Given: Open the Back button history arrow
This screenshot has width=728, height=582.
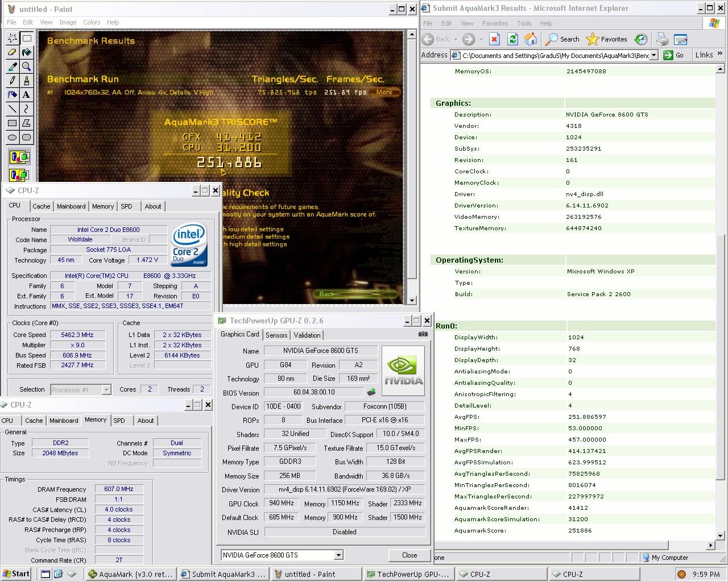Looking at the screenshot, I should (x=456, y=39).
